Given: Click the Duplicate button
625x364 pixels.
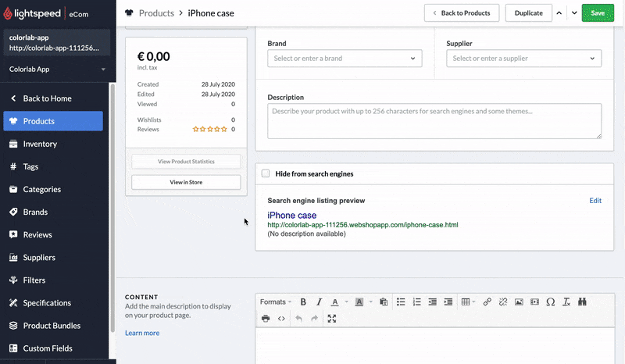Looking at the screenshot, I should click(x=529, y=12).
